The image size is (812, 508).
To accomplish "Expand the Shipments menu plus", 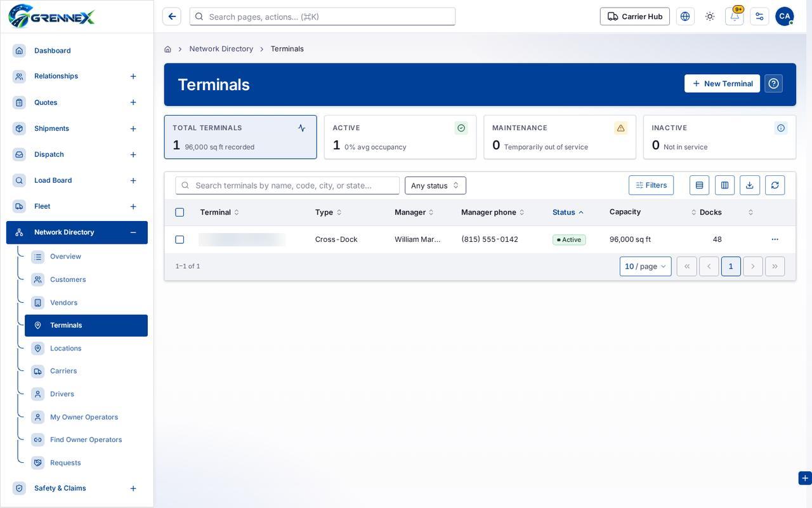I will (133, 129).
